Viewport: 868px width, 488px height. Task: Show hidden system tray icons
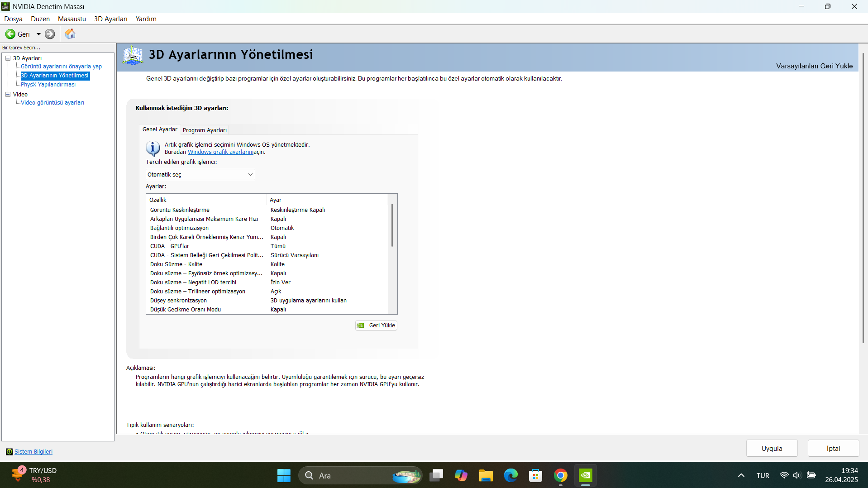click(741, 475)
